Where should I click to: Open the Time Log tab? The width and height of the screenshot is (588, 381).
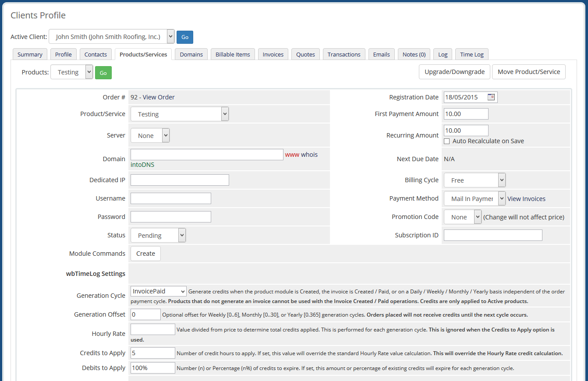click(471, 54)
